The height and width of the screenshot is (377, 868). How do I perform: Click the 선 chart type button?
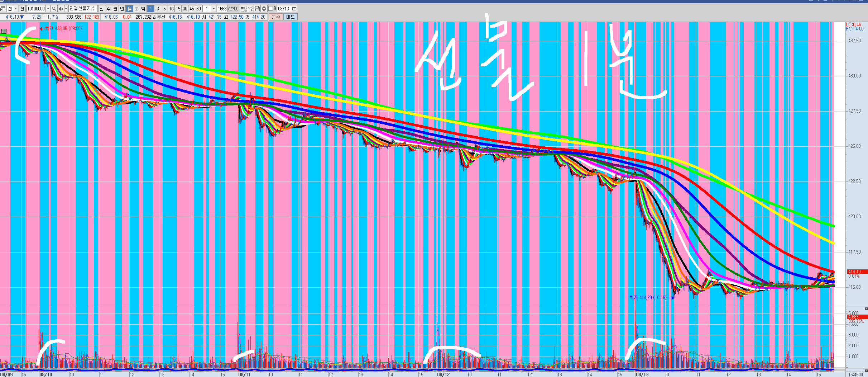[x=10, y=9]
